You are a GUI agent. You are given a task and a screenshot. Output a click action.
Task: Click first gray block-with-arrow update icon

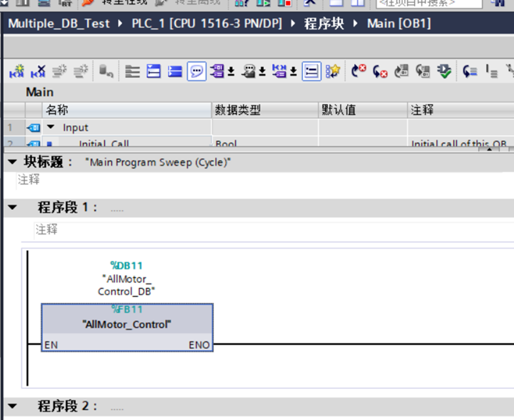[401, 71]
